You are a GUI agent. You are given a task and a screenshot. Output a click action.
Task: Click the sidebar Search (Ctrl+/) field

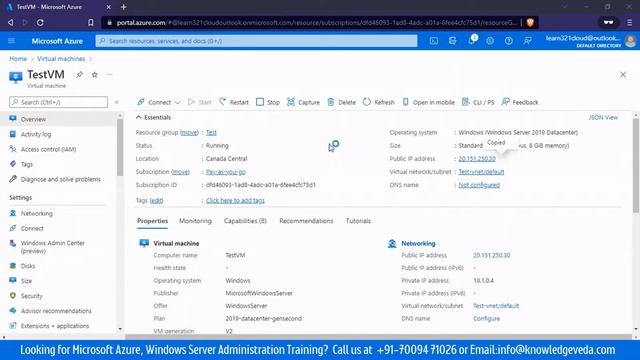point(58,102)
